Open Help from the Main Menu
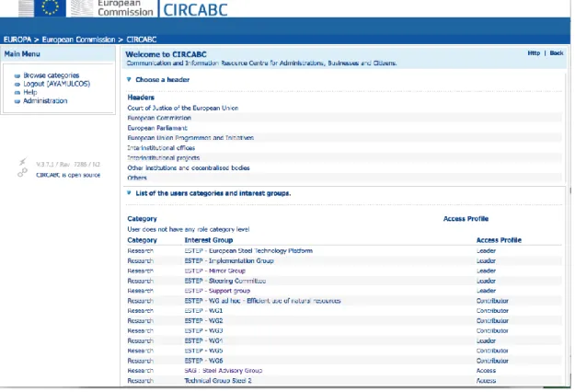Viewport: 575px width, 392px height. click(x=30, y=92)
